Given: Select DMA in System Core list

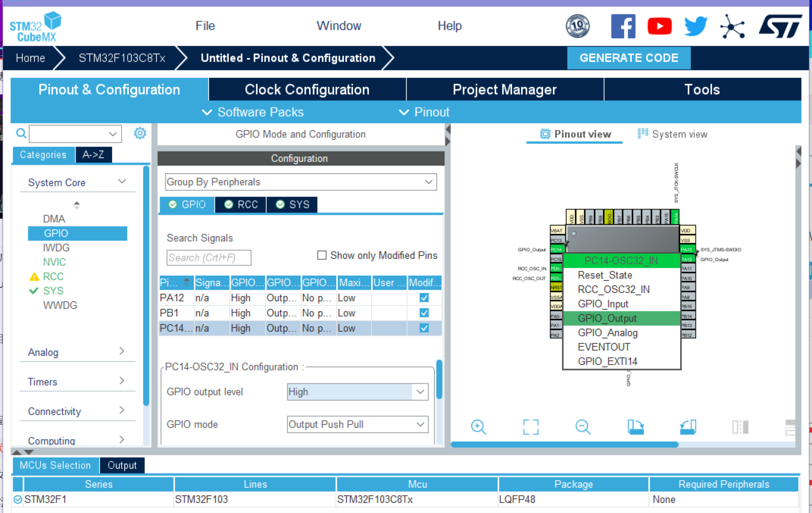Looking at the screenshot, I should tap(54, 219).
